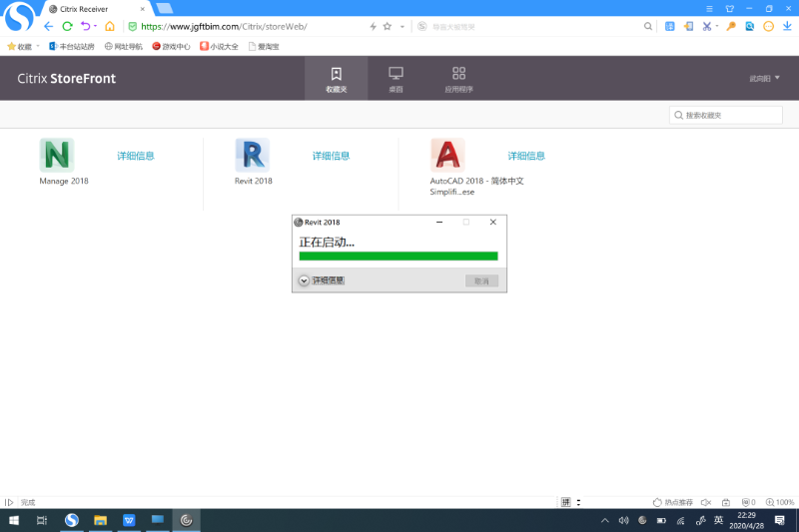
Task: Open the 丰台站站房 bookmark
Action: point(71,46)
